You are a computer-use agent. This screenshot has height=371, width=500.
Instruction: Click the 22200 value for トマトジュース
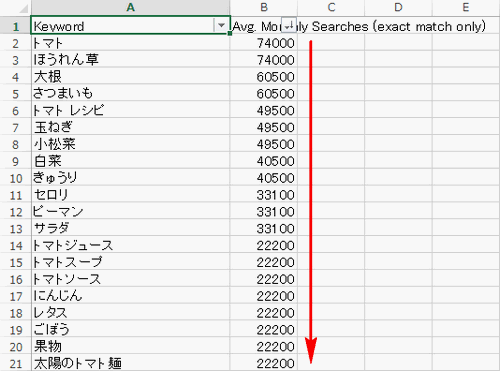tap(264, 245)
